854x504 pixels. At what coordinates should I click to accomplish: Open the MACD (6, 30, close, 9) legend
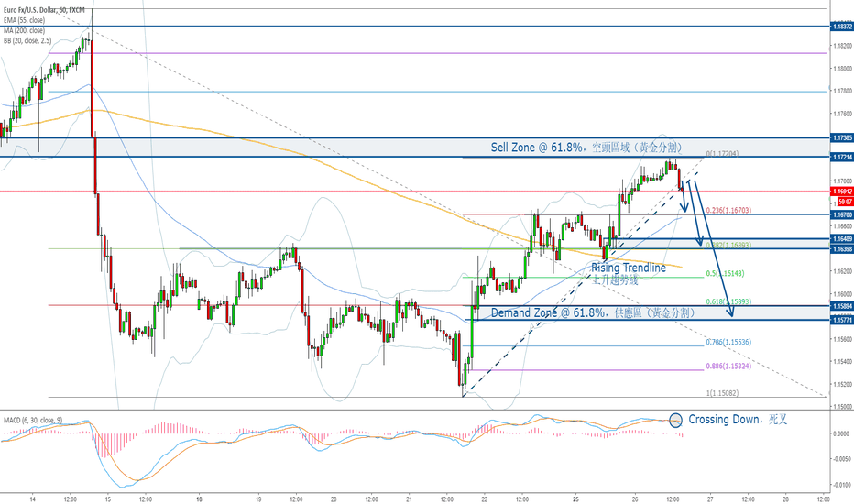pyautogui.click(x=33, y=420)
